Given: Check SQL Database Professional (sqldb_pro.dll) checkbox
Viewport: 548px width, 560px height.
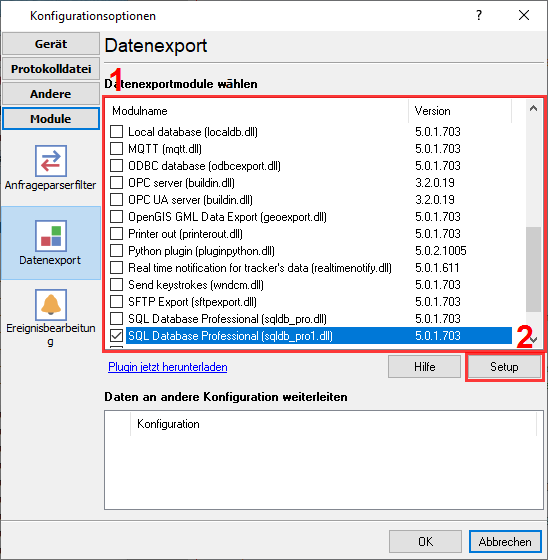Looking at the screenshot, I should tap(116, 319).
